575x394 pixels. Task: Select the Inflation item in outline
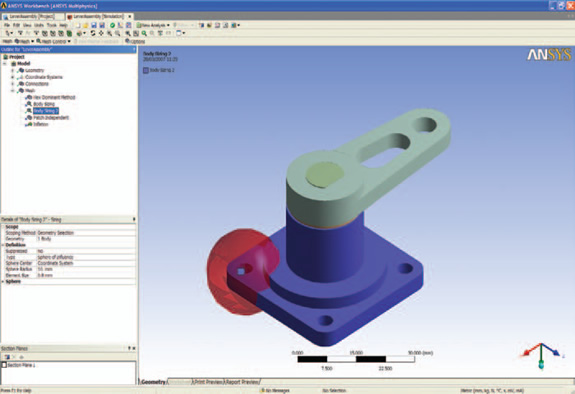(x=41, y=124)
